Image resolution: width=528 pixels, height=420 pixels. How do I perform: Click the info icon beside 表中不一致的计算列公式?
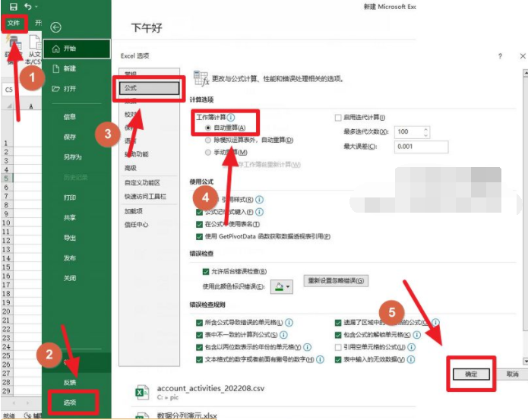pos(284,335)
